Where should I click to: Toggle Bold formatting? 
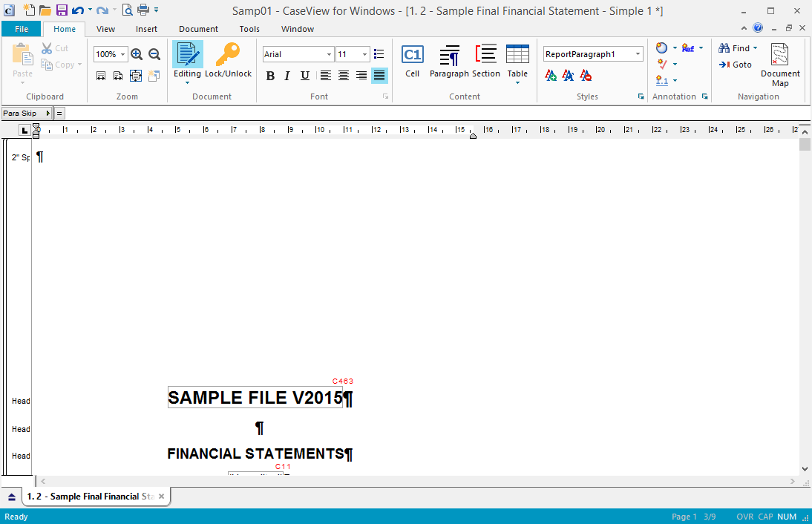coord(270,76)
